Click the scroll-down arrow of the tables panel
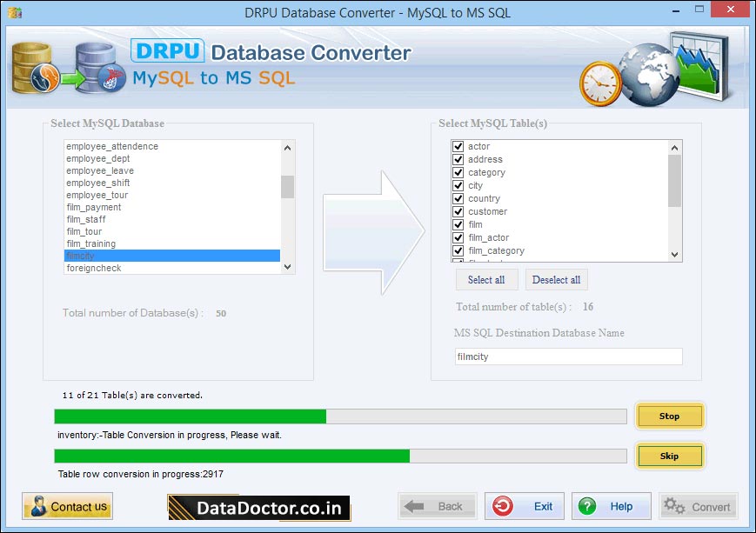 pos(674,255)
